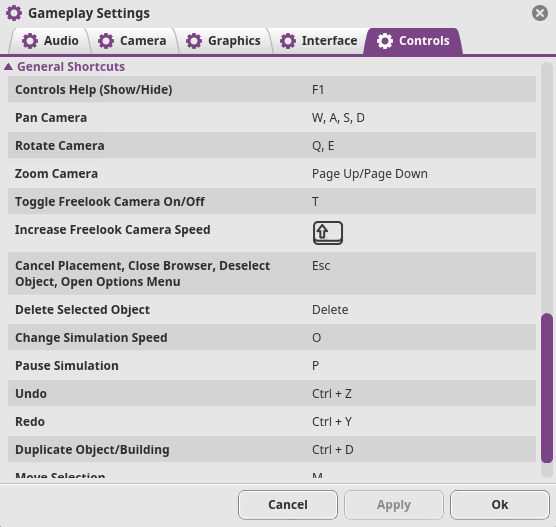Switch to the Audio tab

point(50,41)
